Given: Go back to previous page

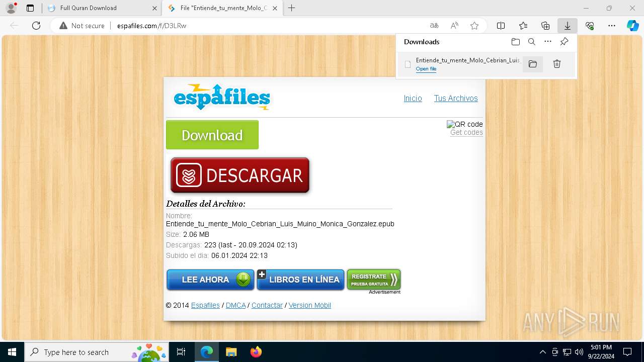Looking at the screenshot, I should pos(14,26).
